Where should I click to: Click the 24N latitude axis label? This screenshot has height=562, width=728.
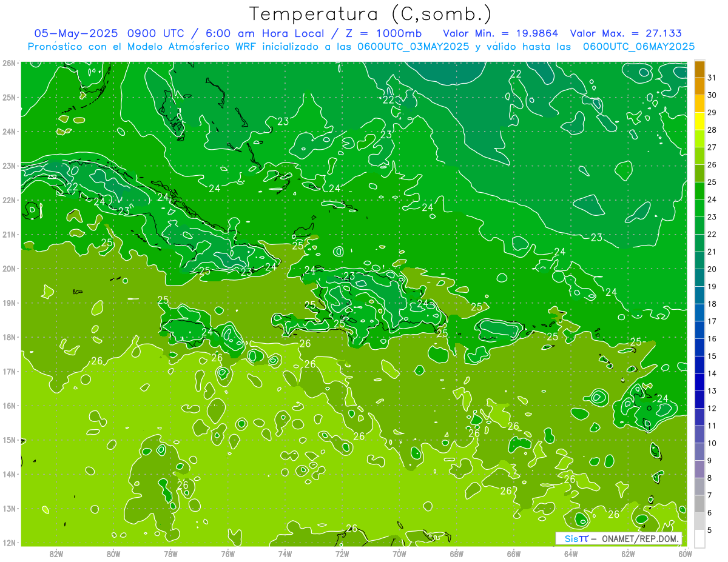(9, 132)
